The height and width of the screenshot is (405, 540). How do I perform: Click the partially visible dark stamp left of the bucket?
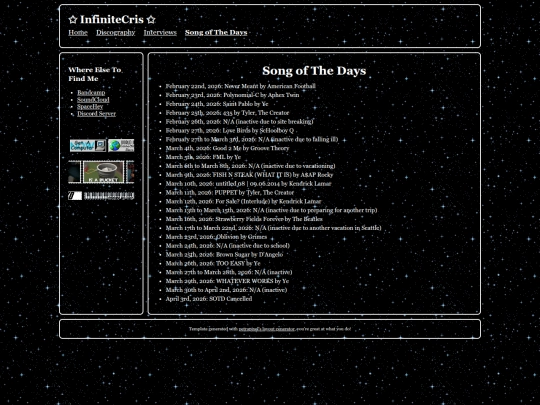pyautogui.click(x=74, y=172)
